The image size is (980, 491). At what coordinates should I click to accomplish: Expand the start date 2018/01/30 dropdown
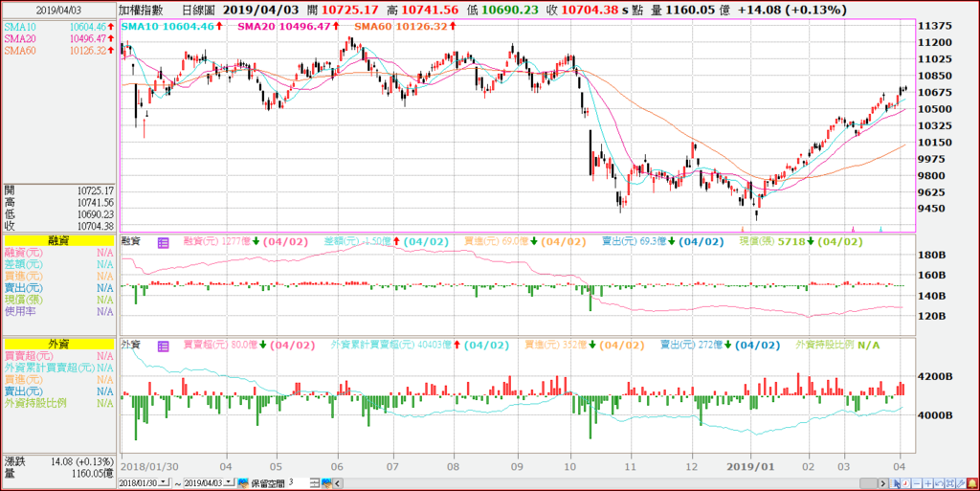click(164, 482)
